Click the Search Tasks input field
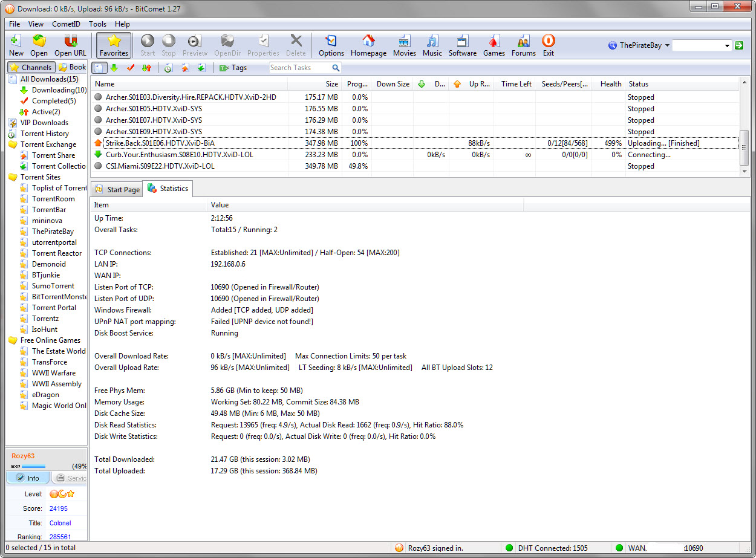Screen dimensions: 756x558 [x=299, y=68]
